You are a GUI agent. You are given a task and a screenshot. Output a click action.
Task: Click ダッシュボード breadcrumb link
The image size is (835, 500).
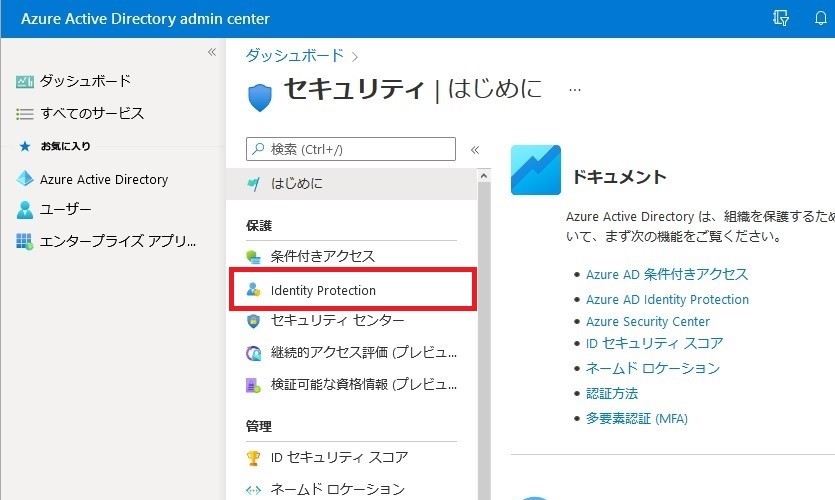click(294, 55)
